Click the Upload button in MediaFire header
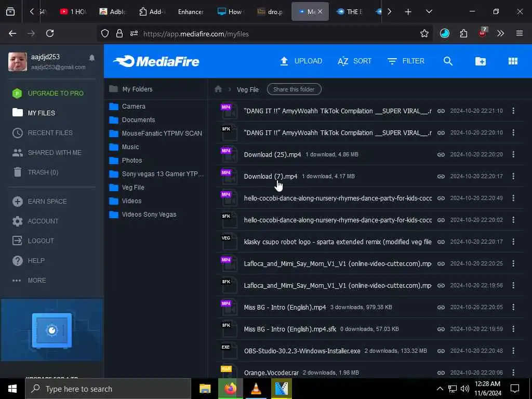The image size is (532, 399). (301, 61)
